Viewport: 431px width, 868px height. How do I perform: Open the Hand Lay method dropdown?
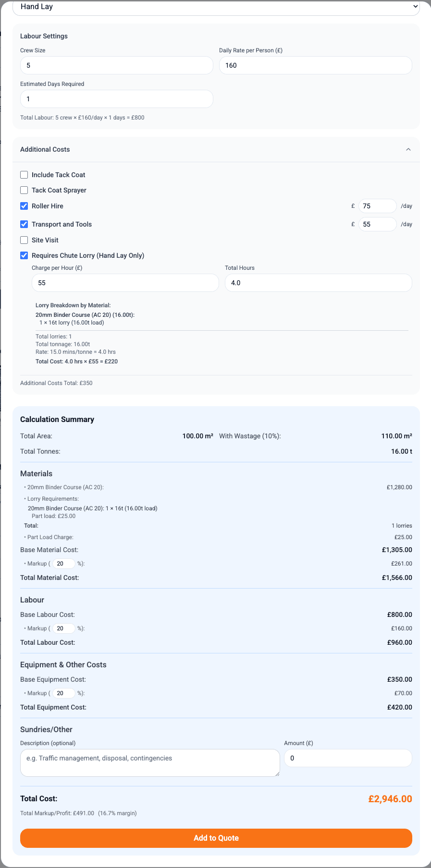tap(216, 7)
